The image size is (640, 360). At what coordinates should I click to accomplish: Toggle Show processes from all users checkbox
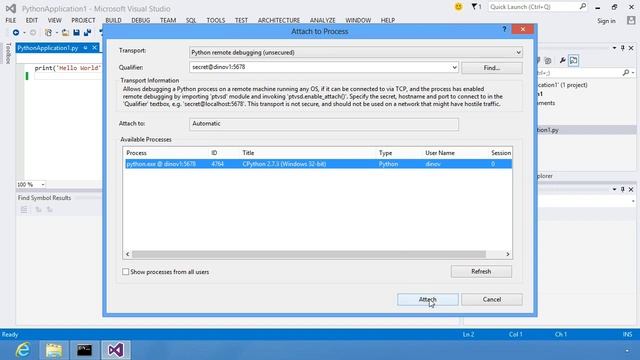pos(125,271)
